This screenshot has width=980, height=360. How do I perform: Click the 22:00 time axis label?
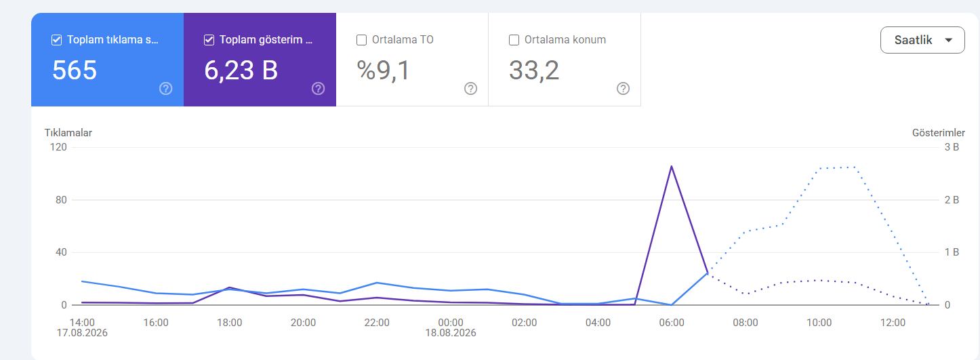377,323
